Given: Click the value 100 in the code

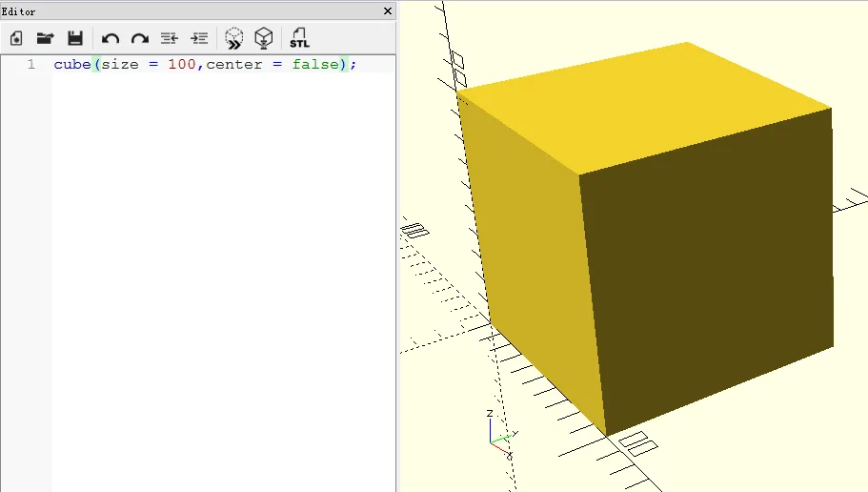Looking at the screenshot, I should tap(182, 64).
